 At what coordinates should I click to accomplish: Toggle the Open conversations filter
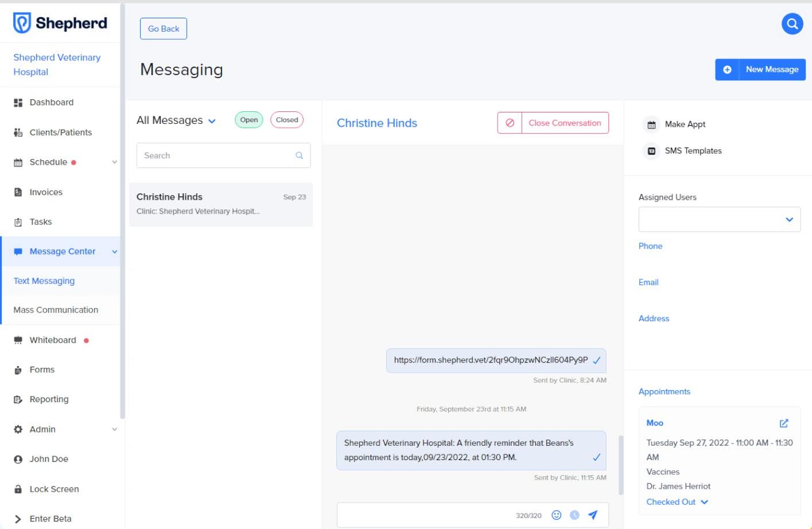coord(249,120)
